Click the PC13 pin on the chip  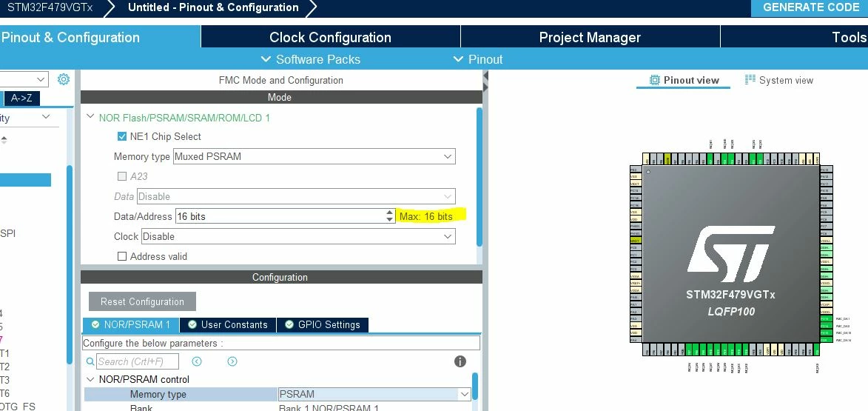pyautogui.click(x=636, y=190)
